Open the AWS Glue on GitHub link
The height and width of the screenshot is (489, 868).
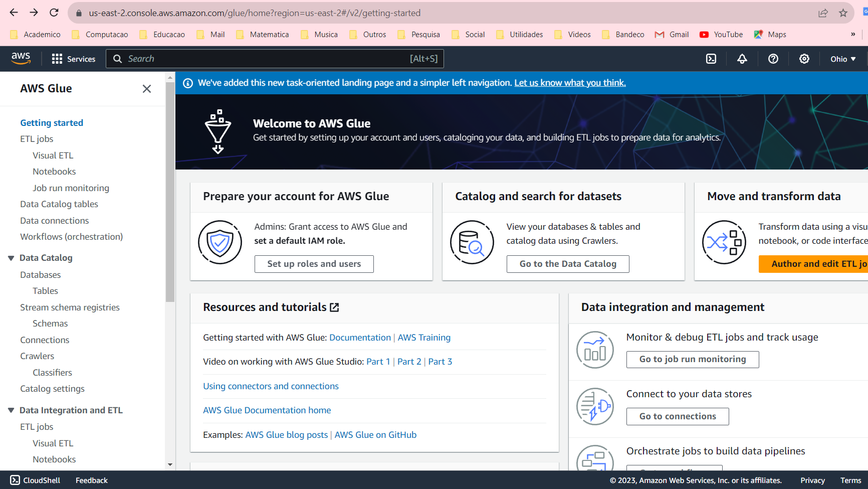click(375, 435)
